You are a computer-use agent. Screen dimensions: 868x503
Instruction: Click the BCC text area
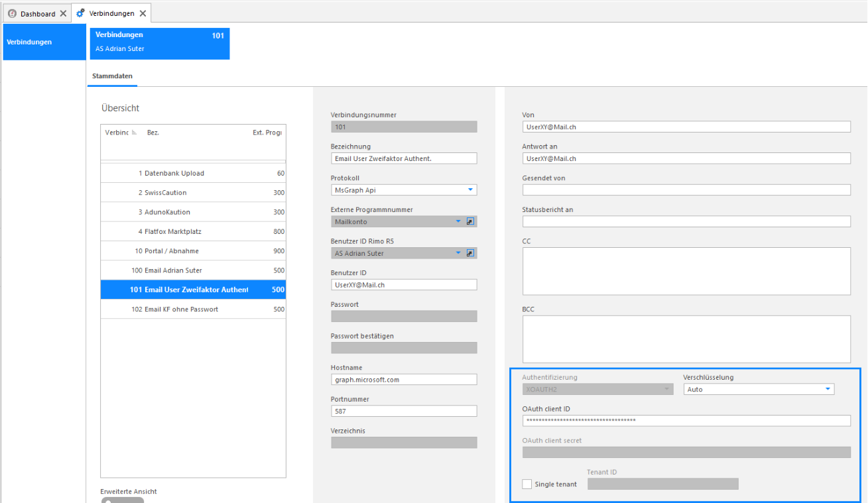click(686, 339)
